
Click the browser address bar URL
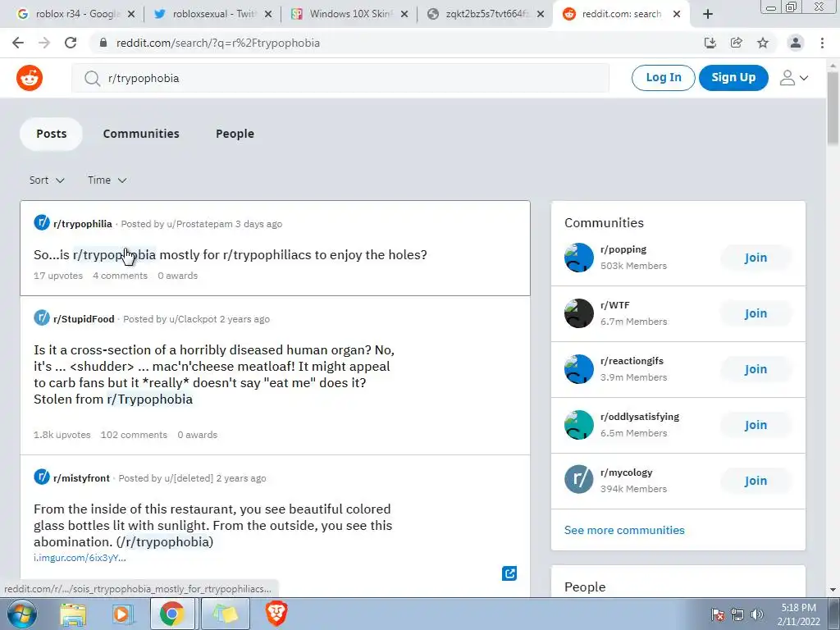(x=218, y=43)
